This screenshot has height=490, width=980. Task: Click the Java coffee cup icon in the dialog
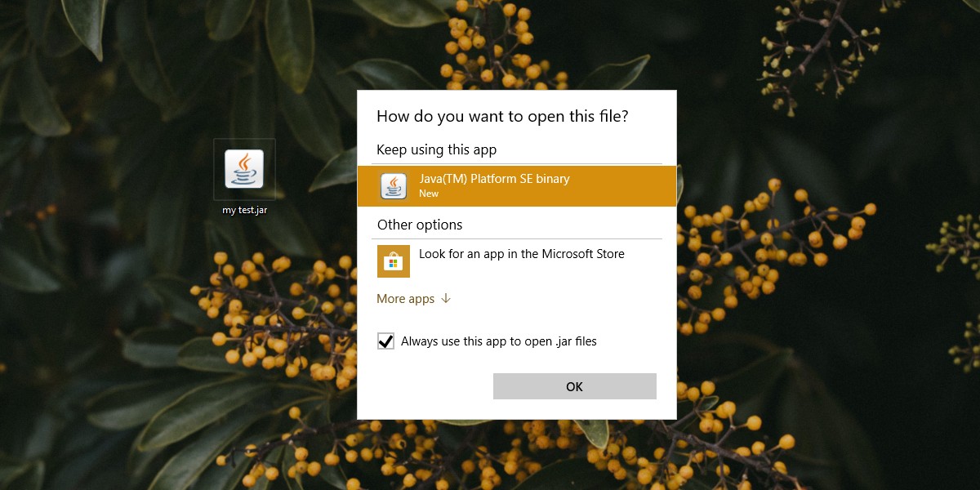coord(394,186)
